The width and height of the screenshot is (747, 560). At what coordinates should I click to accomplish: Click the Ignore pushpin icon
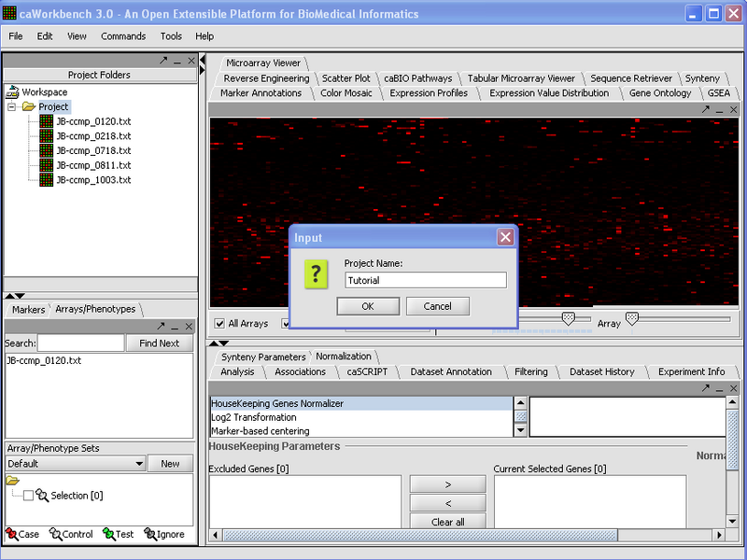(149, 534)
